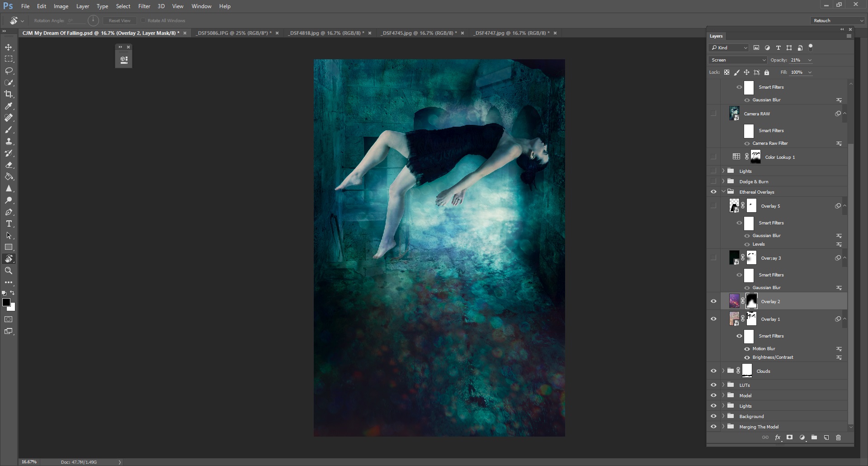Select the Spot Healing Brush tool
This screenshot has height=466, width=868.
tap(9, 118)
